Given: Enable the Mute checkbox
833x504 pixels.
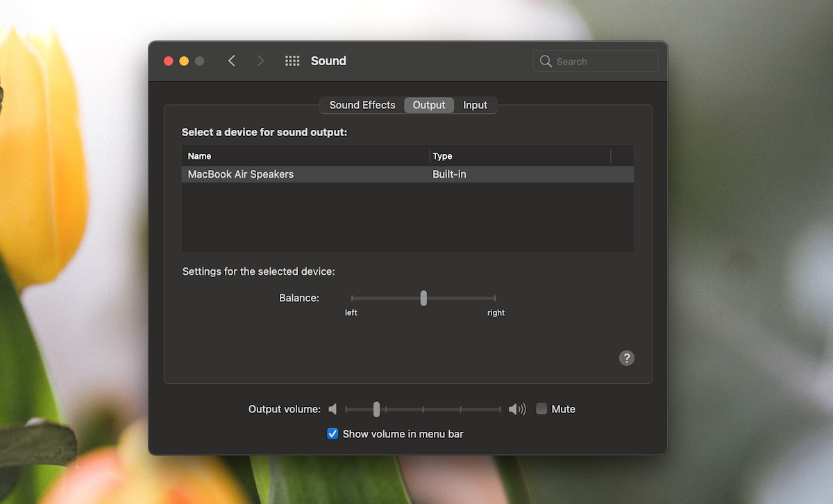Looking at the screenshot, I should (541, 409).
